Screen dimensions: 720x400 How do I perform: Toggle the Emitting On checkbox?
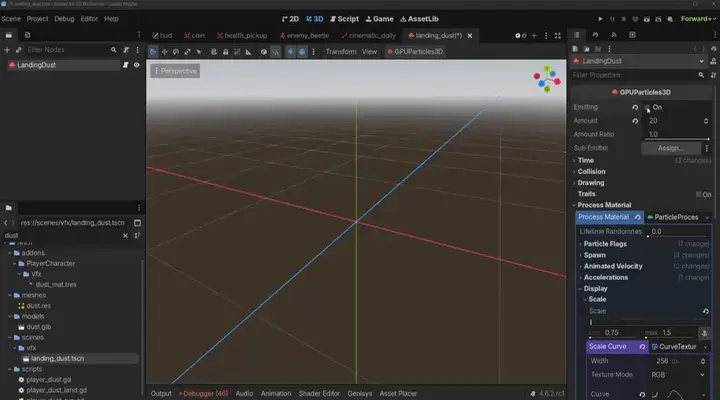click(x=647, y=107)
